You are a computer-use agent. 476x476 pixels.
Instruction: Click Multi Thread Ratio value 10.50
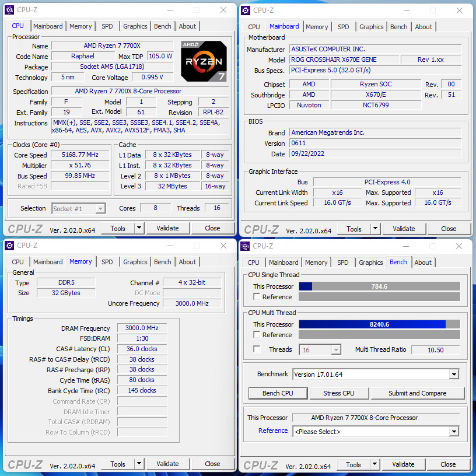click(x=436, y=350)
